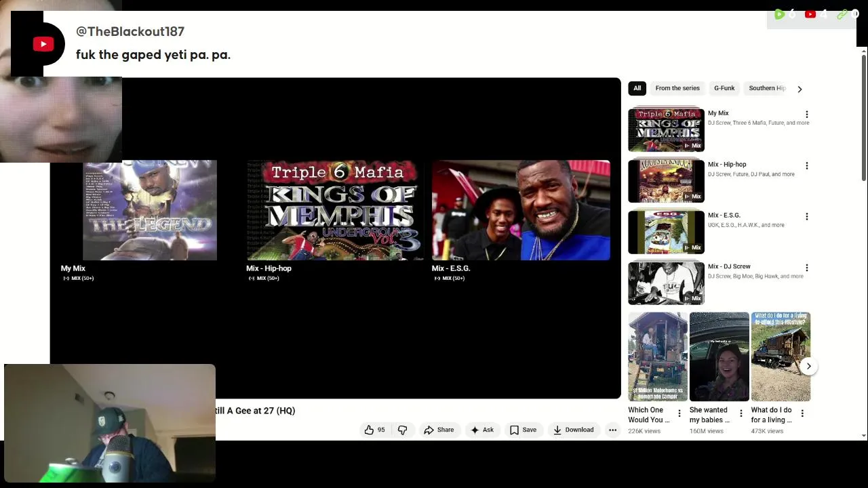Advance the Shorts shelf with next arrow
The width and height of the screenshot is (868, 488).
coord(808,366)
